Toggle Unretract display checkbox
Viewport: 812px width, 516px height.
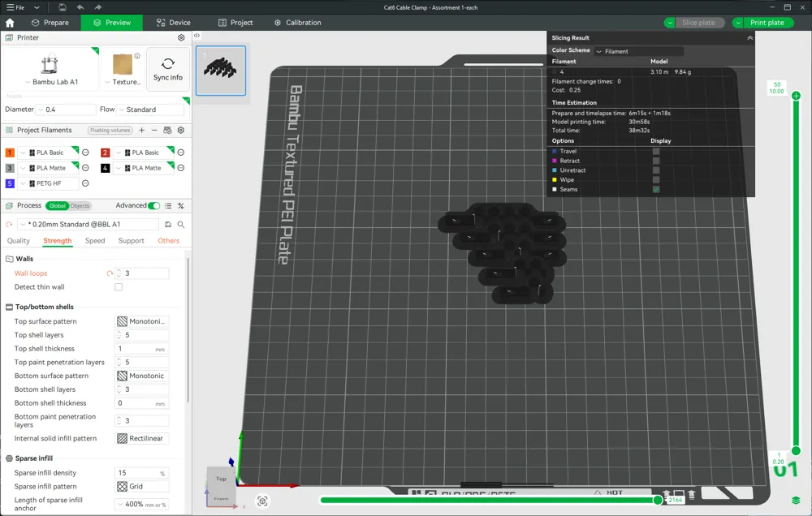[x=656, y=170]
